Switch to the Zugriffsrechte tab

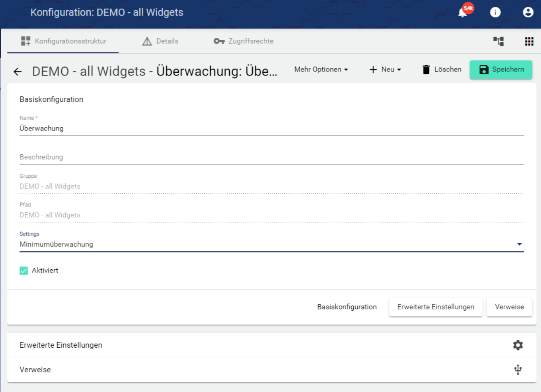[244, 41]
